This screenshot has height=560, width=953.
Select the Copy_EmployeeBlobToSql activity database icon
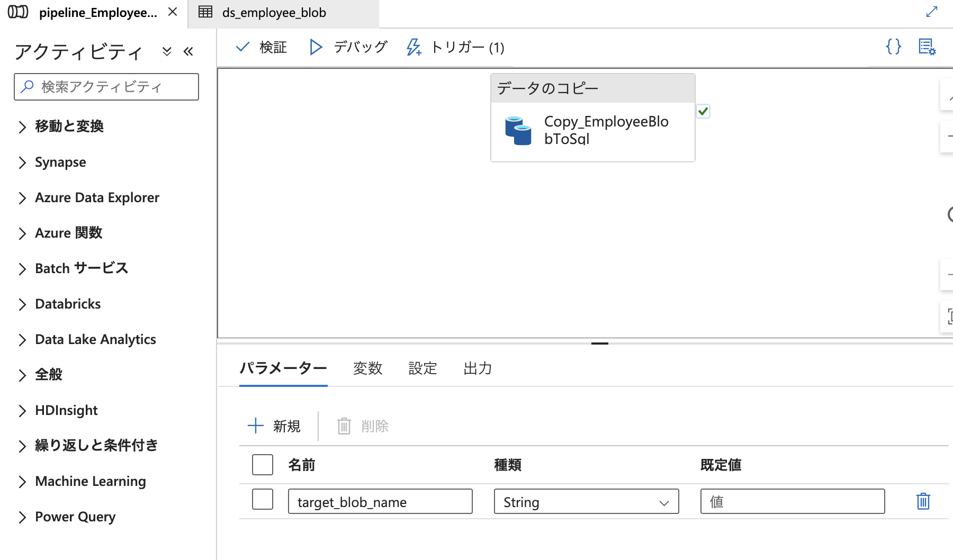pos(519,130)
